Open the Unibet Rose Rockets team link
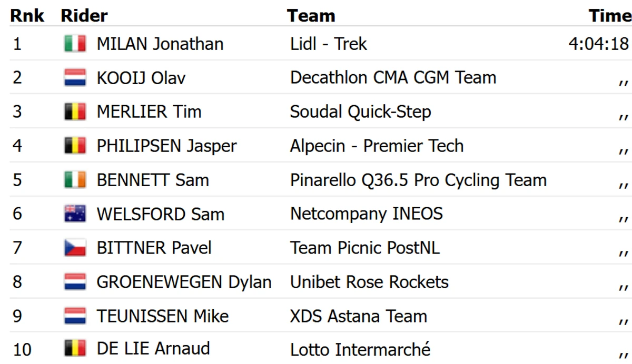 coord(369,282)
